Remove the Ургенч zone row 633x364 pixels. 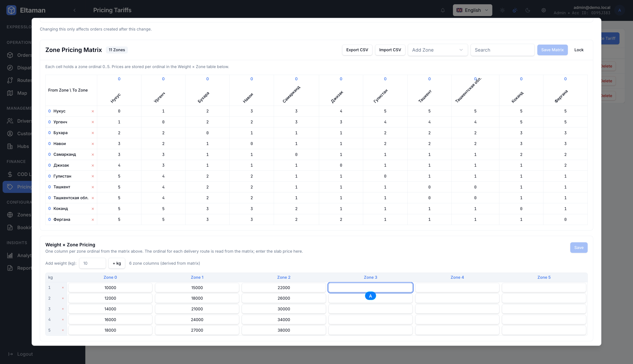pos(93,122)
